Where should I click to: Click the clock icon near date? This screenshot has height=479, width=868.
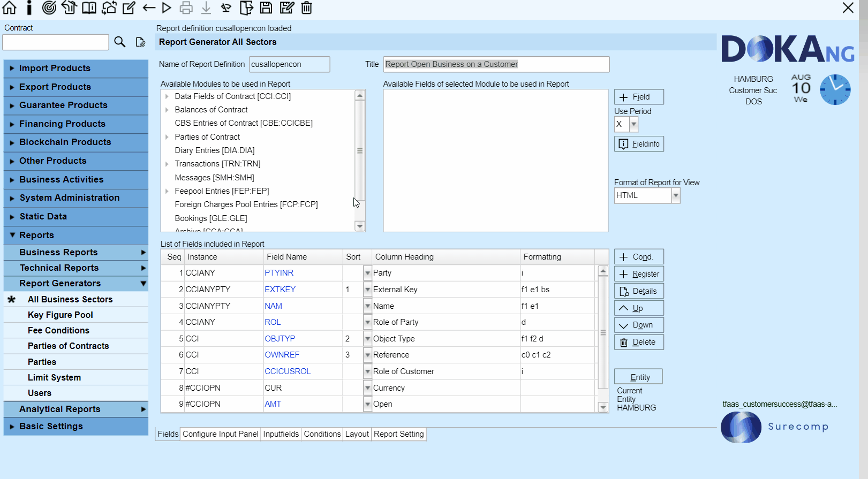coord(835,89)
